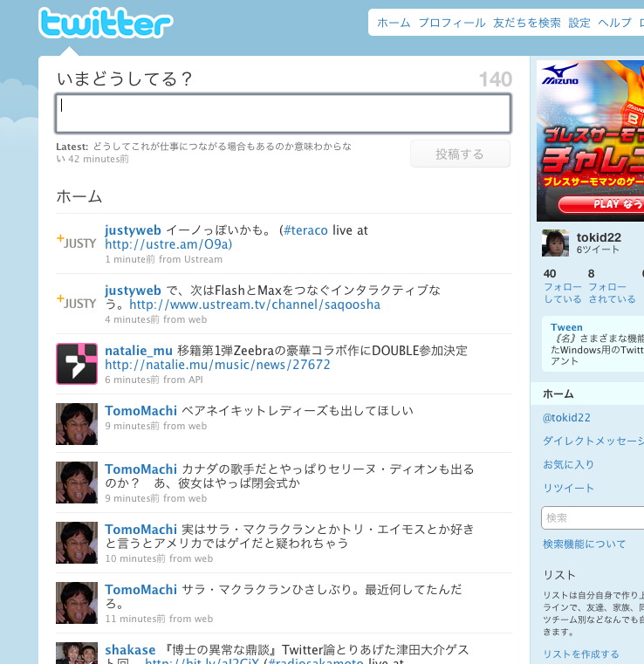The height and width of the screenshot is (664, 644).
Task: Open justyweb username on the #teraco tweet
Action: tap(133, 230)
